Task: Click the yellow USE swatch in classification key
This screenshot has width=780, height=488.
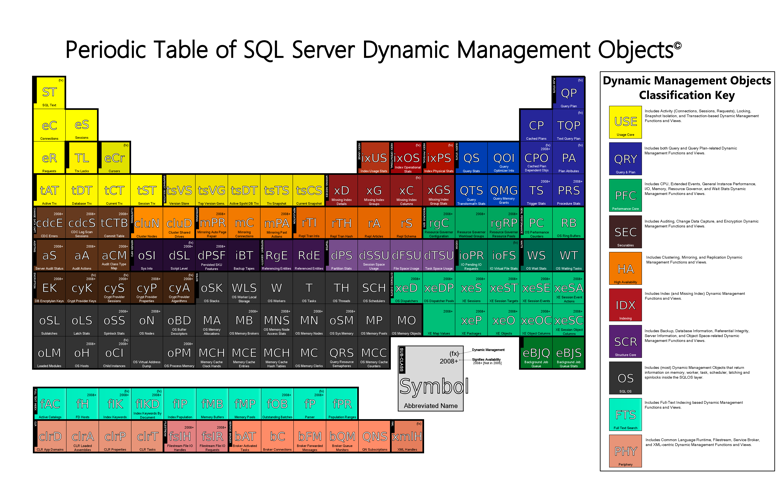Action: click(625, 122)
